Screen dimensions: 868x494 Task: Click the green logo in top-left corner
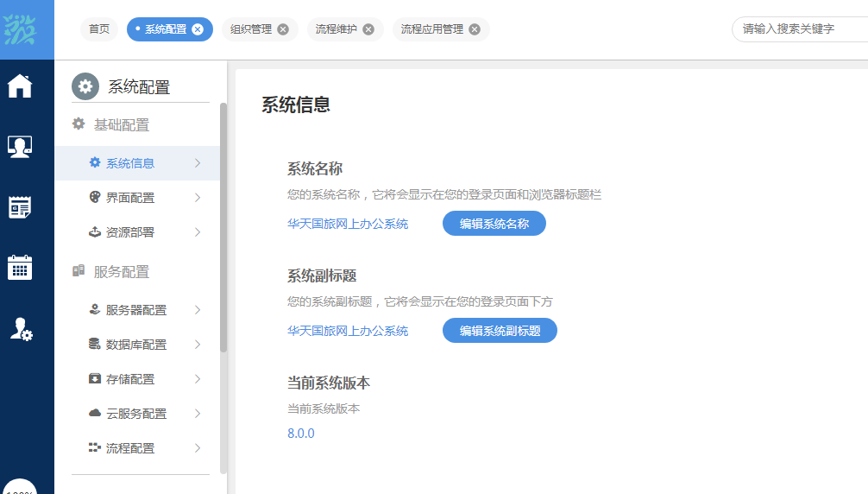click(20, 29)
